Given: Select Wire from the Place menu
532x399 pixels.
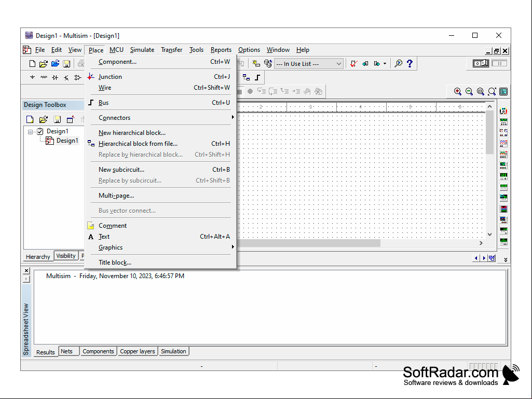Looking at the screenshot, I should click(161, 88).
